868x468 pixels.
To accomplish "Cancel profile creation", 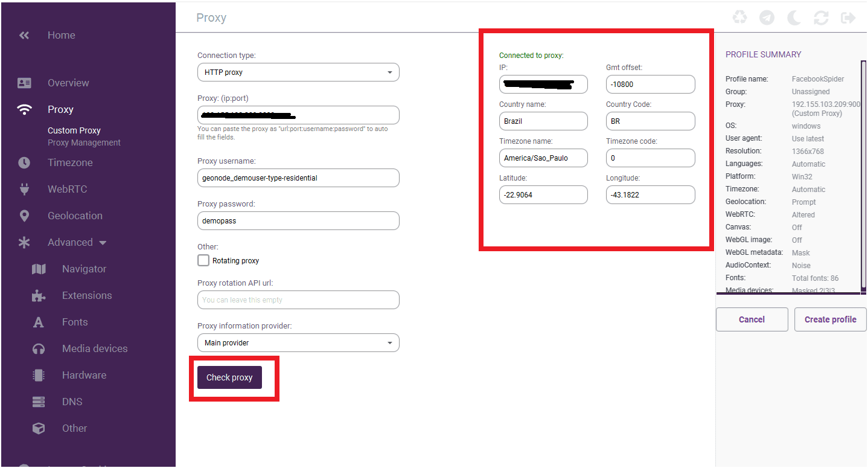I will tap(752, 319).
